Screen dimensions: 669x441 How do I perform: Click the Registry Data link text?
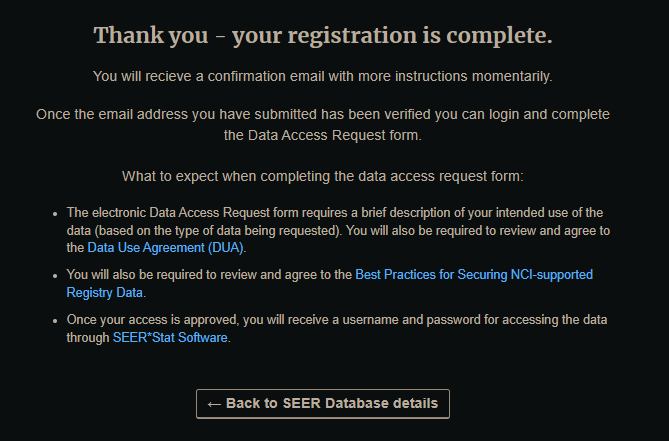click(105, 293)
